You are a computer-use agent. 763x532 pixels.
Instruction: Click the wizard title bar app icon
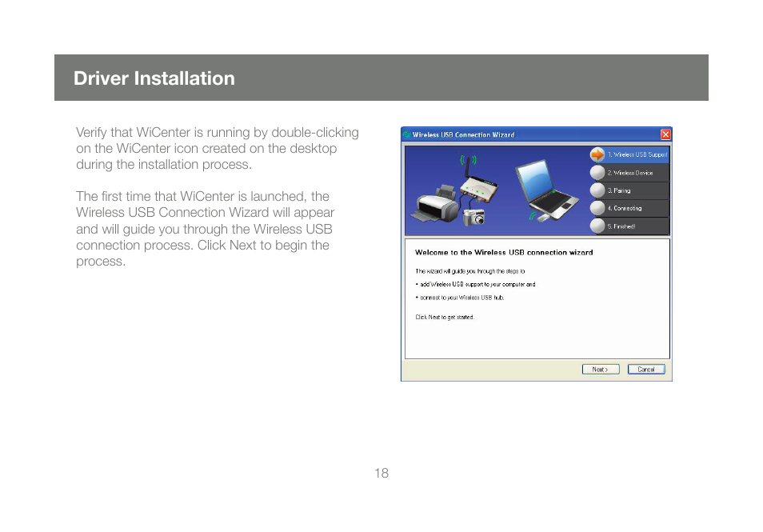click(406, 134)
